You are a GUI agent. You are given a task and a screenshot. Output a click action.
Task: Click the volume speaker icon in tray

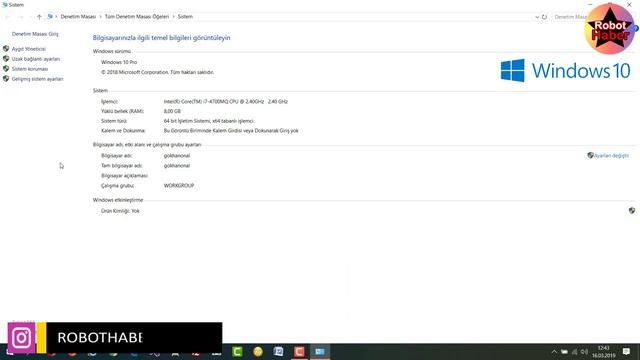584,352
